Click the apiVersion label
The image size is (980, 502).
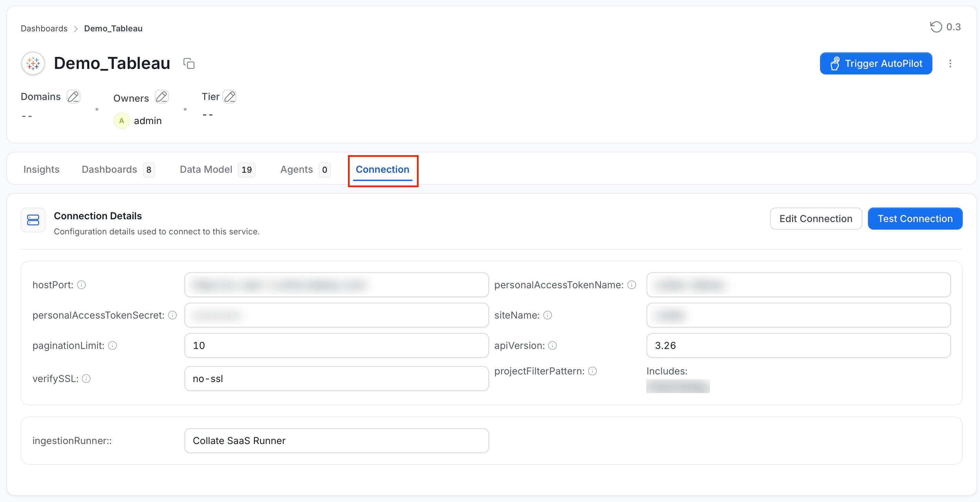tap(520, 346)
